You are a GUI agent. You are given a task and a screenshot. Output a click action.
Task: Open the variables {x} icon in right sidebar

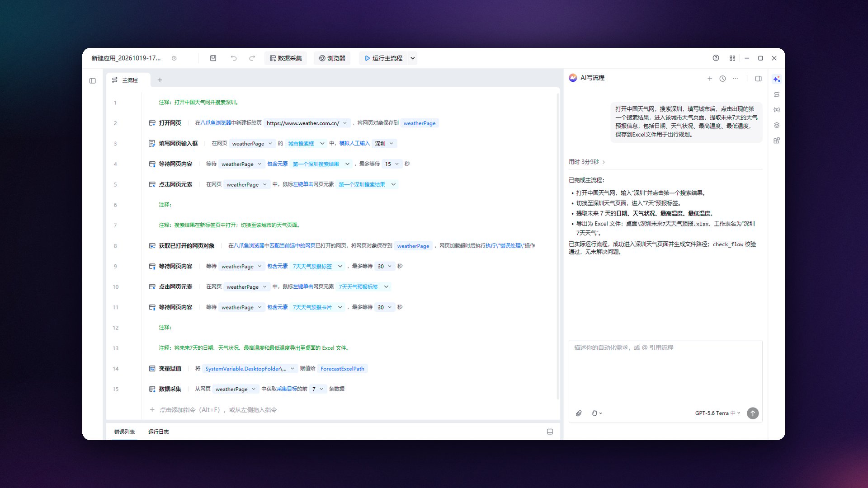777,110
